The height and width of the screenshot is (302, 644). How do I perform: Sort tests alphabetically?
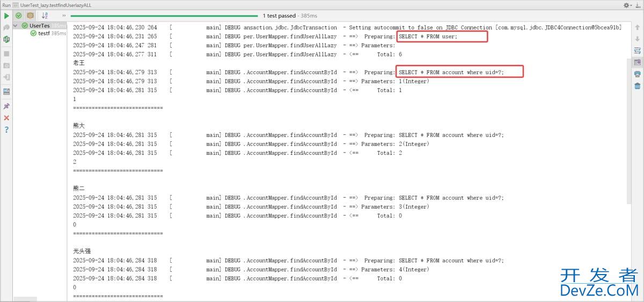[x=45, y=16]
